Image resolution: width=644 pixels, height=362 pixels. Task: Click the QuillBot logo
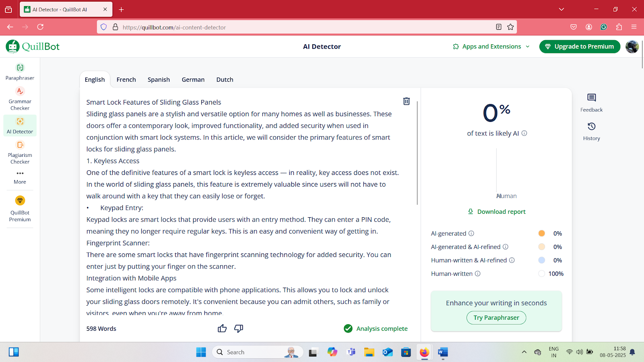point(33,47)
